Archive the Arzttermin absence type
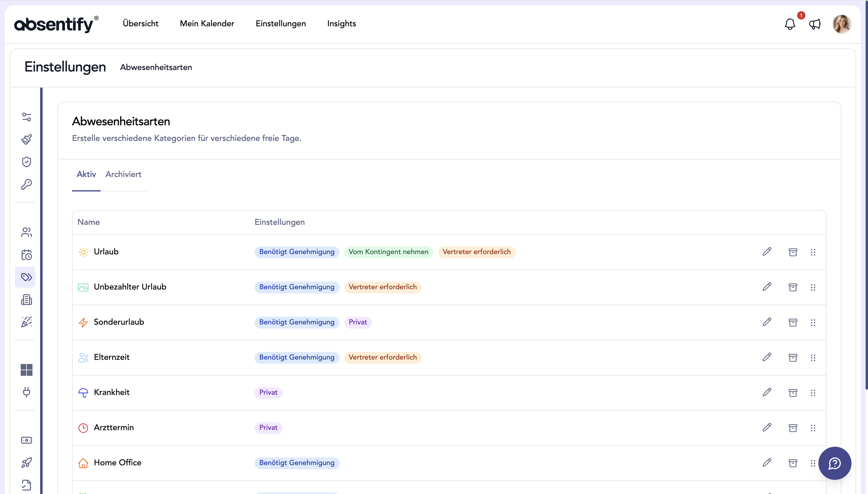 click(793, 428)
